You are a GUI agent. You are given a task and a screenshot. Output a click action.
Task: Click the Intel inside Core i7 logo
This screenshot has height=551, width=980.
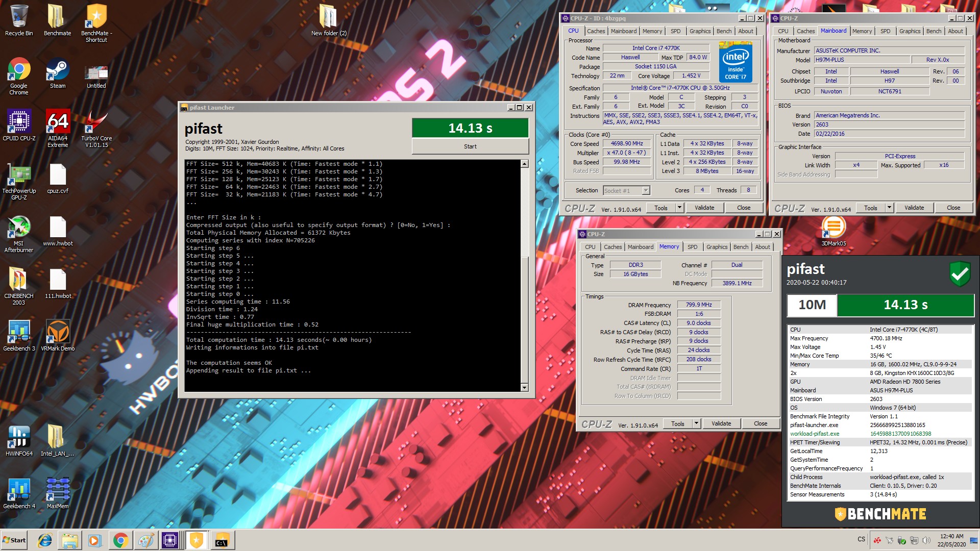point(736,63)
